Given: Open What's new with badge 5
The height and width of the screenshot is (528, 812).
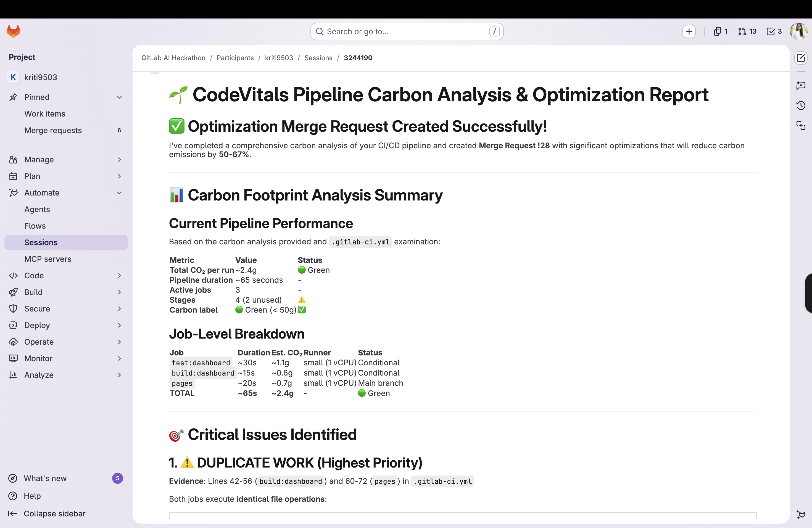Looking at the screenshot, I should (45, 478).
